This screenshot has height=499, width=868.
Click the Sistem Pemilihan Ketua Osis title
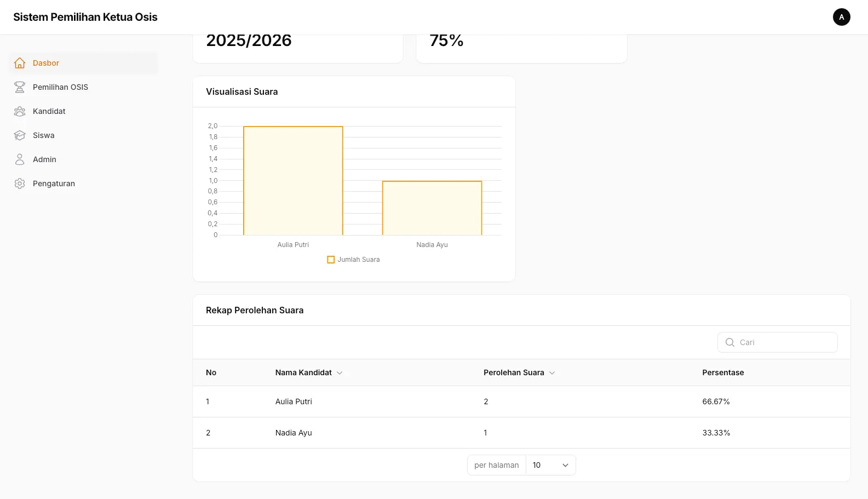point(85,17)
